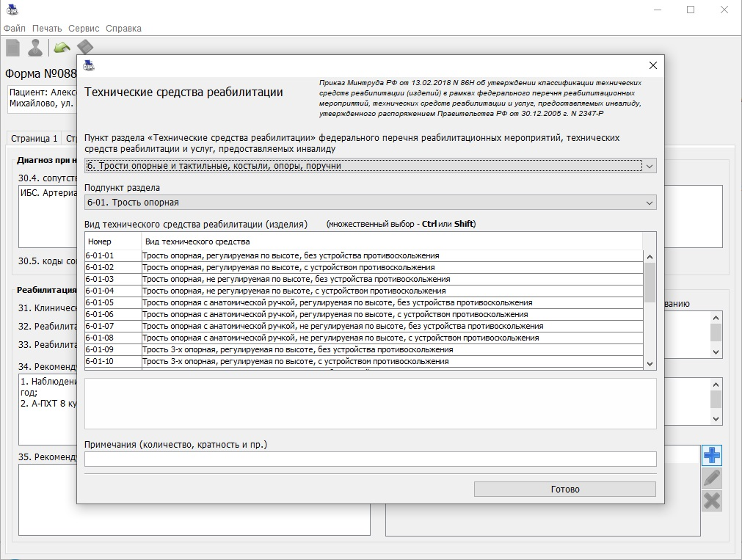The width and height of the screenshot is (742, 560).
Task: Close the Технические средства реабилитации dialog
Action: tap(653, 65)
